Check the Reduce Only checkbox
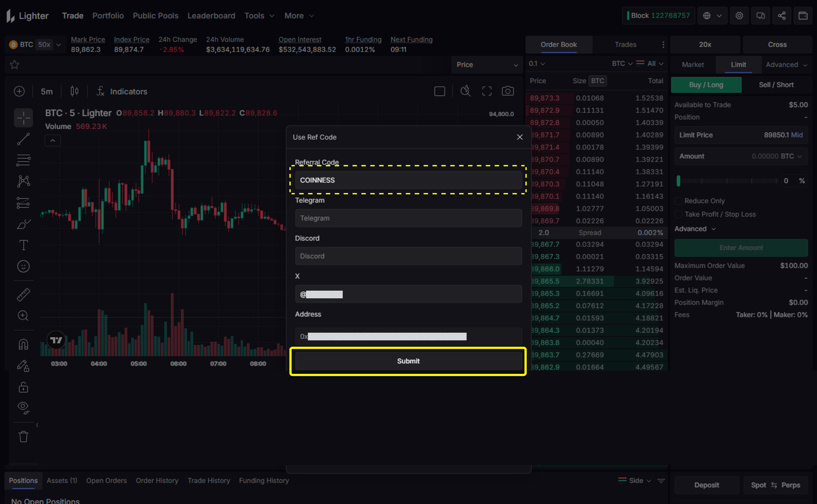 tap(678, 201)
